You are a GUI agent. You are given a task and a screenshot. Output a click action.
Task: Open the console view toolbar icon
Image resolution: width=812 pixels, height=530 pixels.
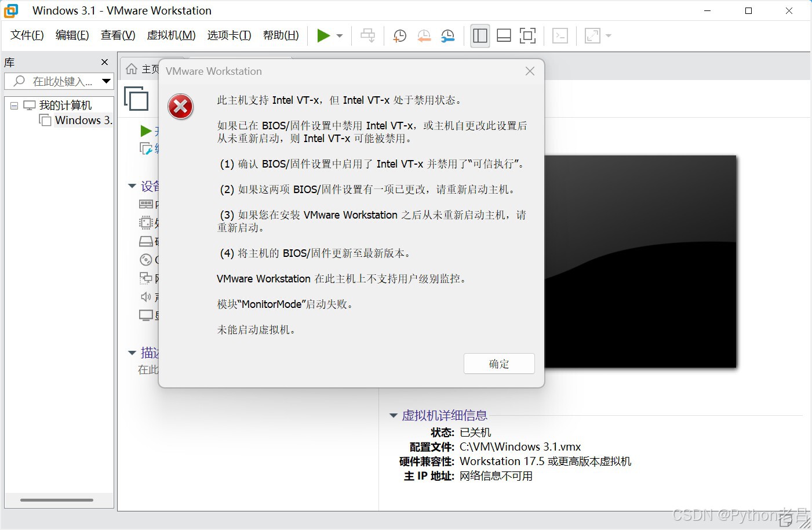click(560, 36)
